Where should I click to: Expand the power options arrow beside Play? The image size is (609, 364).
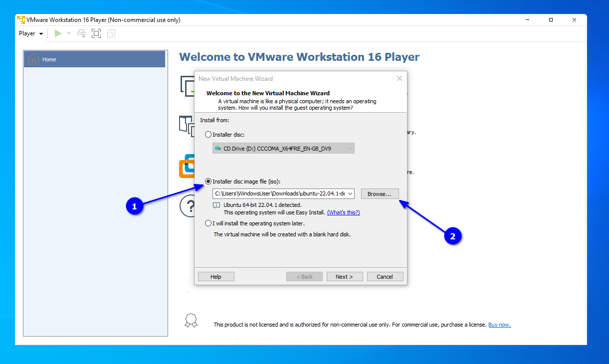coord(69,33)
